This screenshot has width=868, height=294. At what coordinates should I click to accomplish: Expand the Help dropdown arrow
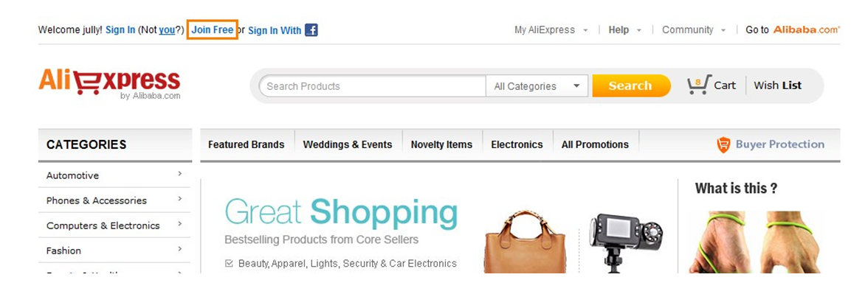tap(639, 30)
